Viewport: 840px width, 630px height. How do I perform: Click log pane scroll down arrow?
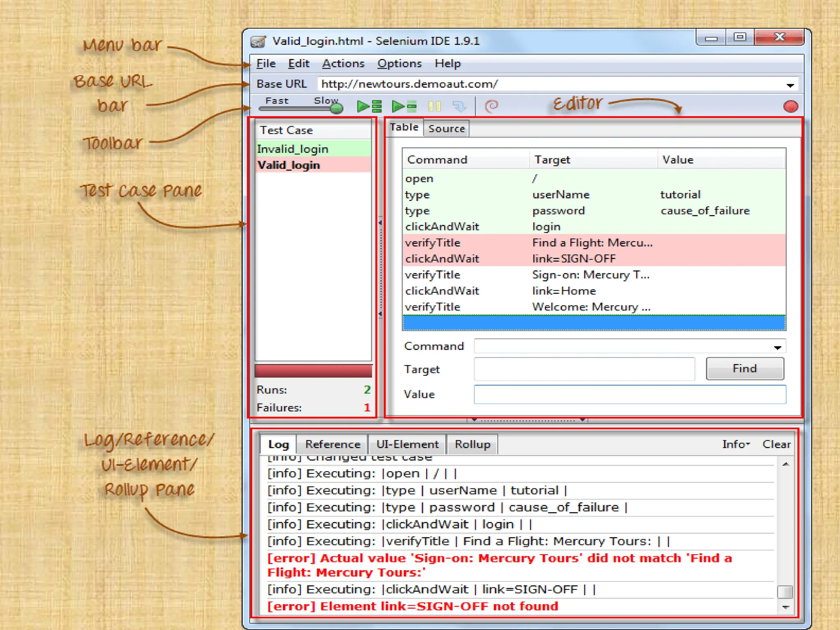click(x=785, y=607)
